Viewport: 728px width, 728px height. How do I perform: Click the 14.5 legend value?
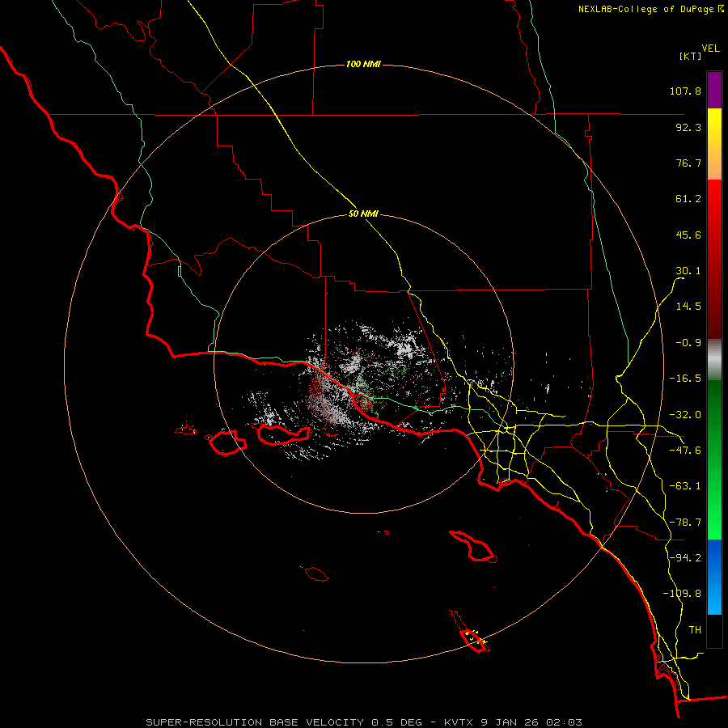(688, 307)
